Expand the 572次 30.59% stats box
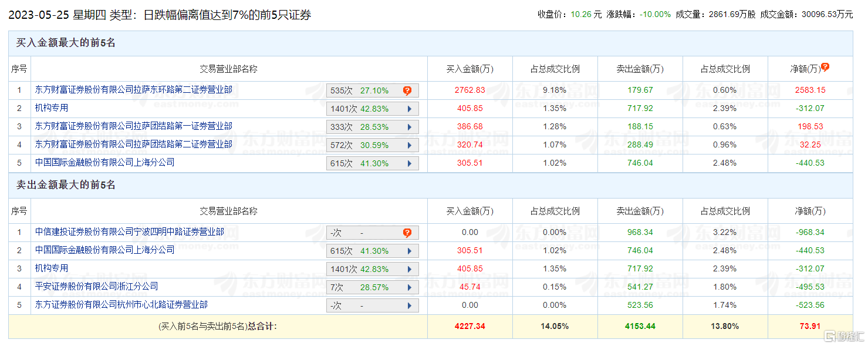Image resolution: width=868 pixels, height=346 pixels. point(409,145)
